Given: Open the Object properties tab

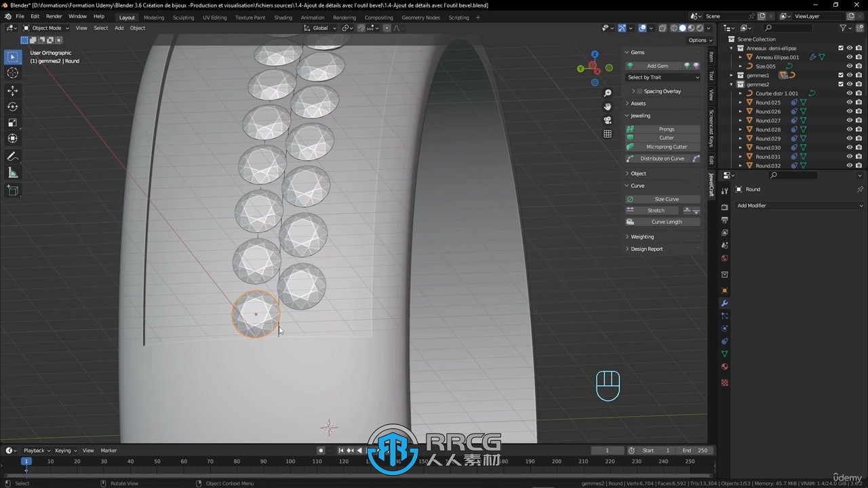Looking at the screenshot, I should 724,290.
